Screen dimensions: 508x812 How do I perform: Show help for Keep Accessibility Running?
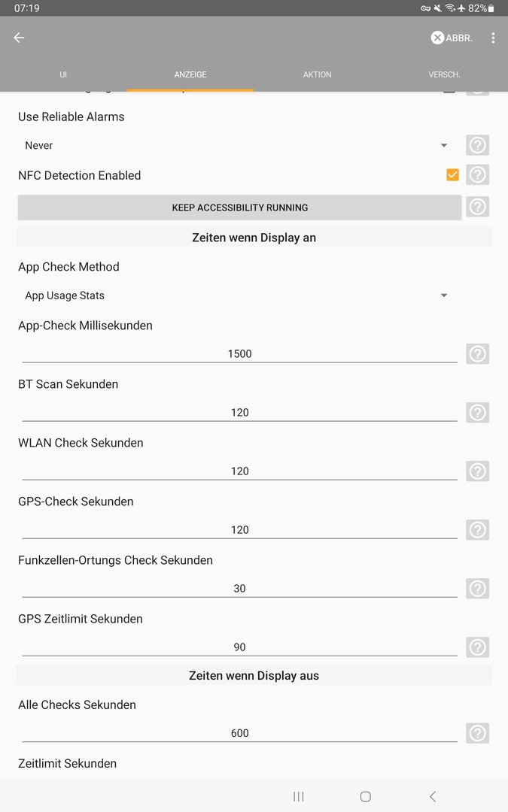[x=477, y=207]
